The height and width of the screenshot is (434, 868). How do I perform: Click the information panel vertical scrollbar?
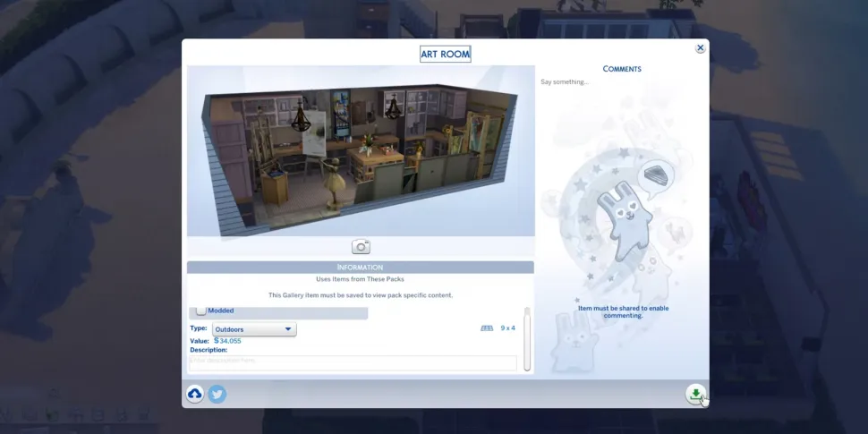click(x=527, y=338)
